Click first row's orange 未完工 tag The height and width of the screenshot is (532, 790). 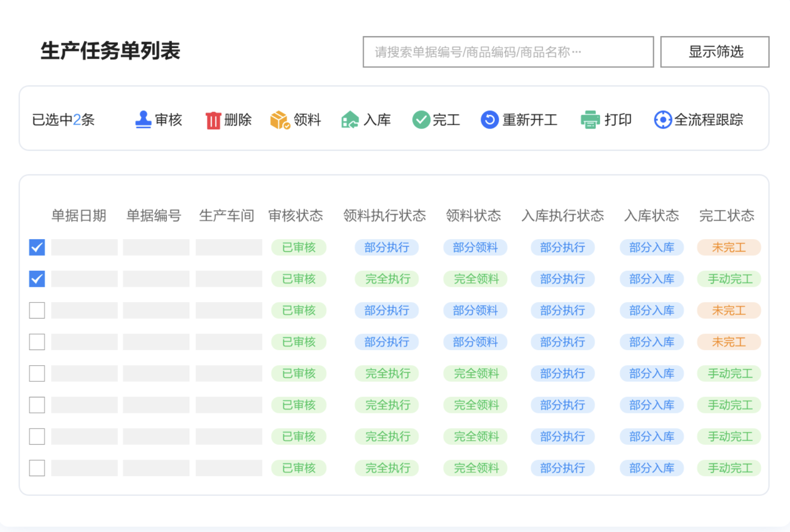pos(729,247)
